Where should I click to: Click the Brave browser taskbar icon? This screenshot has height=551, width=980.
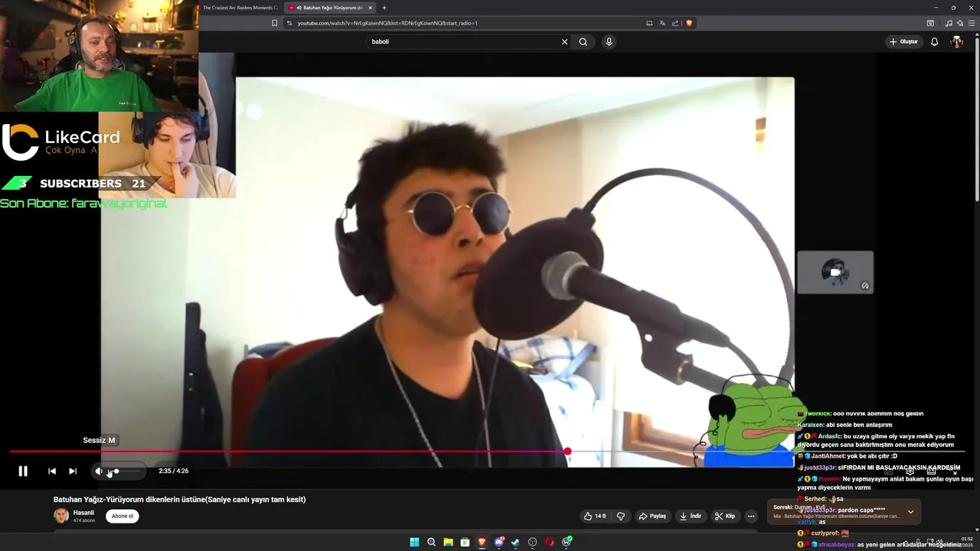(x=482, y=542)
